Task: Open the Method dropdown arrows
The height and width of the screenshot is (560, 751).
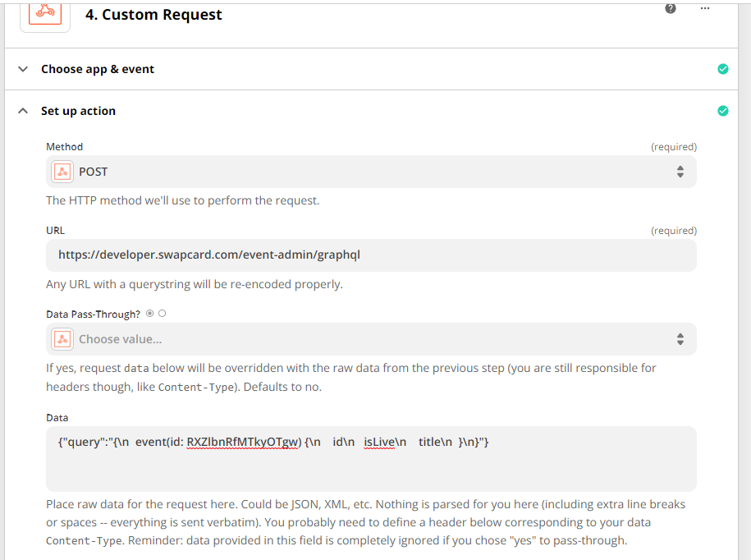Action: click(680, 172)
